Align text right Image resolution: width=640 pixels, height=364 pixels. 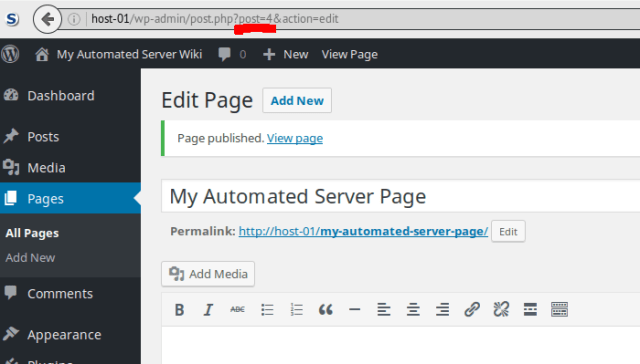(442, 310)
